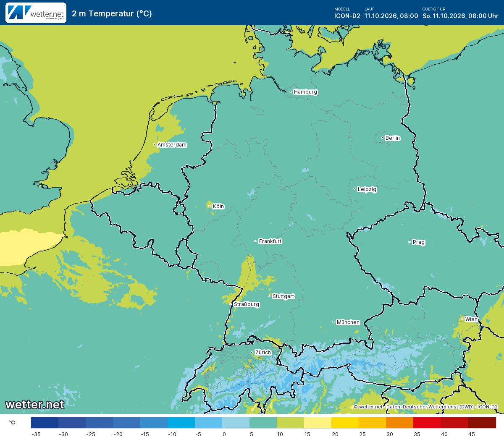Click the 35 to 40 red legend swatch
Viewport: 504px width, 442px height.
pos(427,423)
